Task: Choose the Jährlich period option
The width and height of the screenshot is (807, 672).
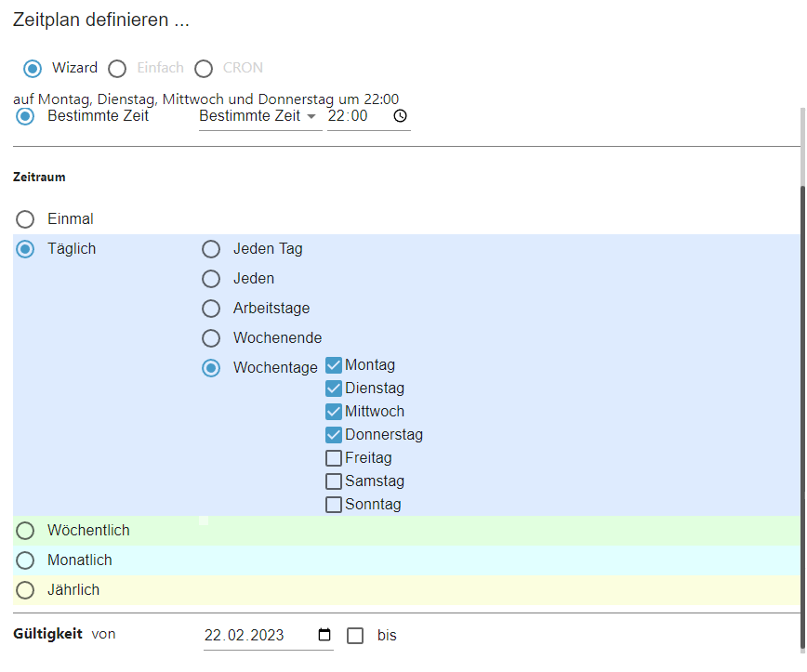Action: [x=25, y=590]
